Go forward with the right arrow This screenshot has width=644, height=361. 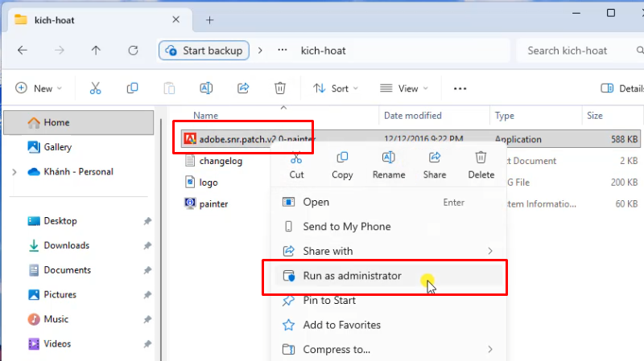click(x=60, y=51)
